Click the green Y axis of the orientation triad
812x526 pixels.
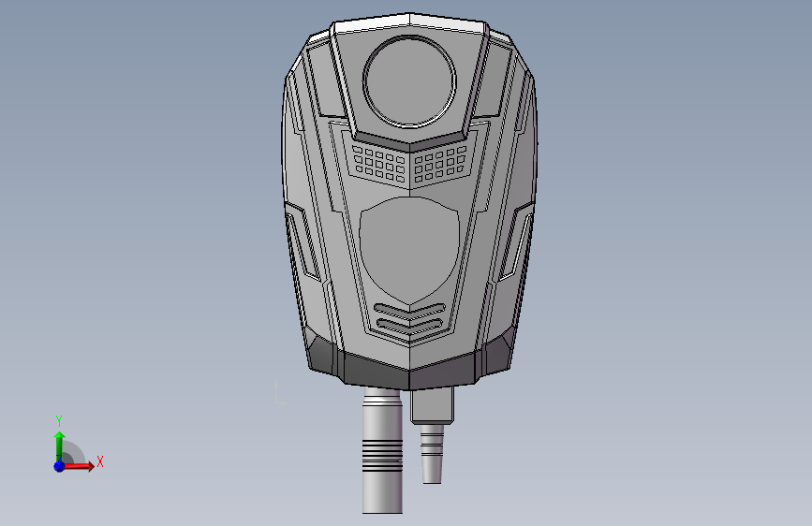pyautogui.click(x=59, y=446)
